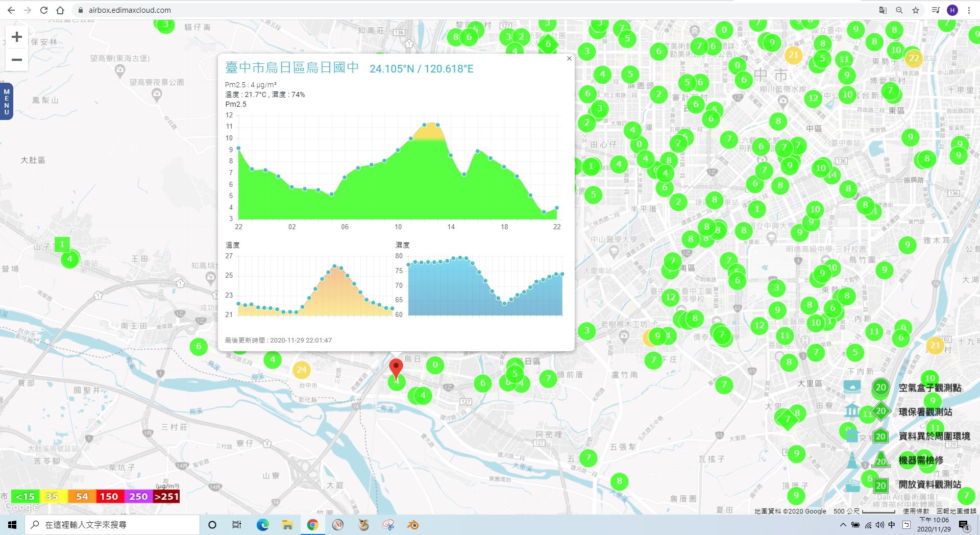This screenshot has width=980, height=535.
Task: Open the Windows Start menu
Action: [12, 525]
